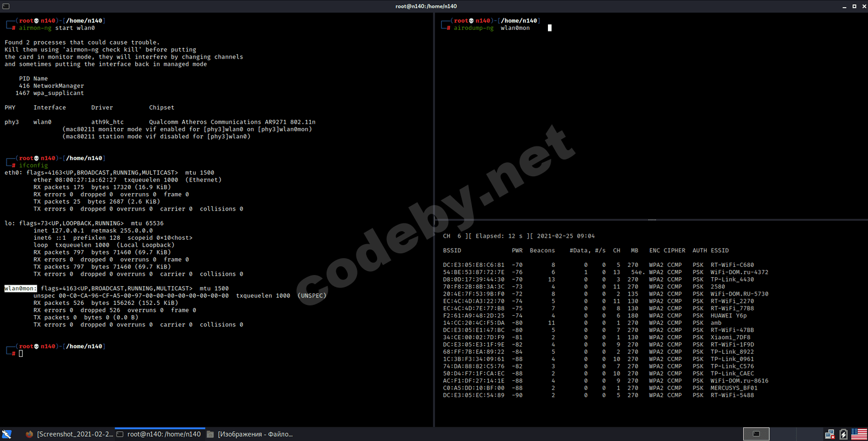Click the 'eth0:' interface label

pos(14,173)
